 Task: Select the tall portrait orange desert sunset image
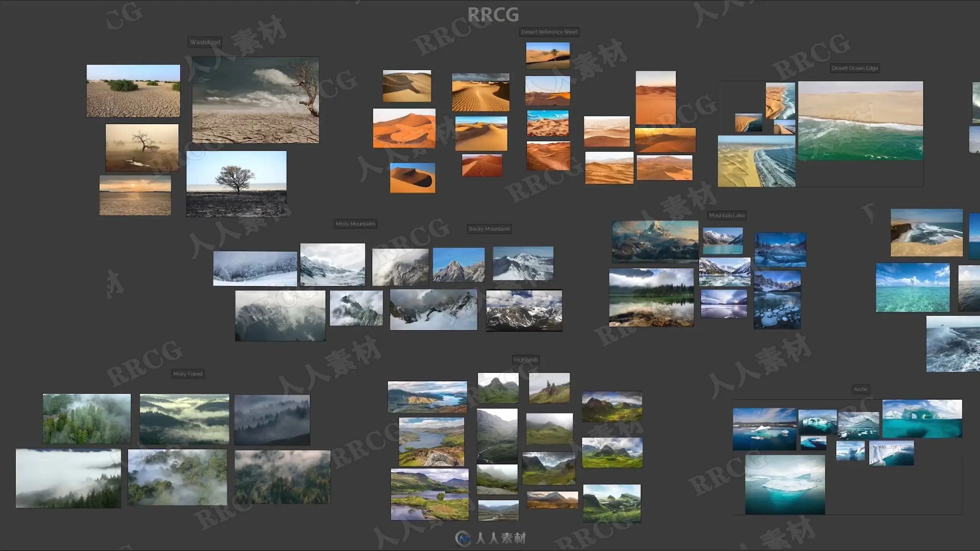click(x=656, y=98)
